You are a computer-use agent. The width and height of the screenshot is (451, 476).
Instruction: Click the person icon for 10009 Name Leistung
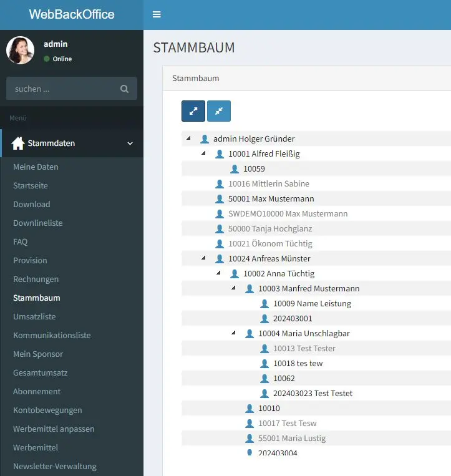coord(264,304)
